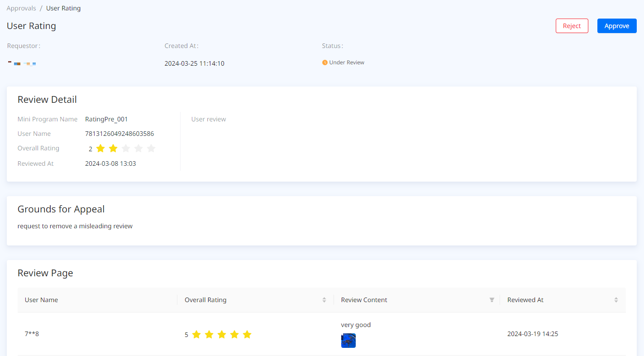
Task: Click the first star in Review Detail rating
Action: click(100, 149)
